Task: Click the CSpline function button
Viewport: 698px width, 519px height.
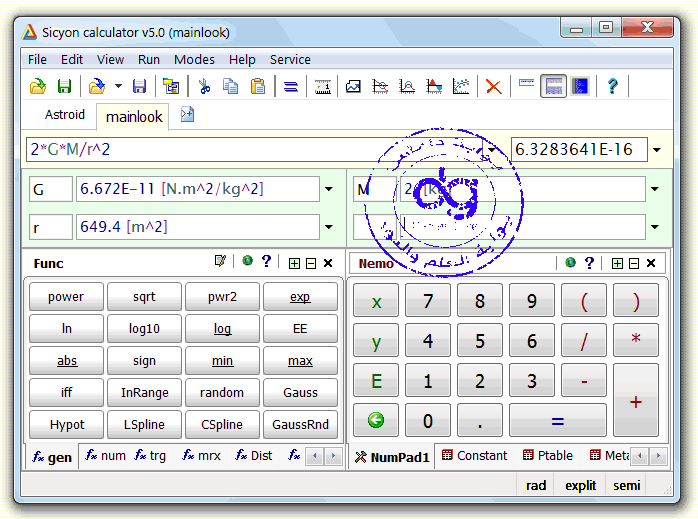Action: (x=222, y=425)
